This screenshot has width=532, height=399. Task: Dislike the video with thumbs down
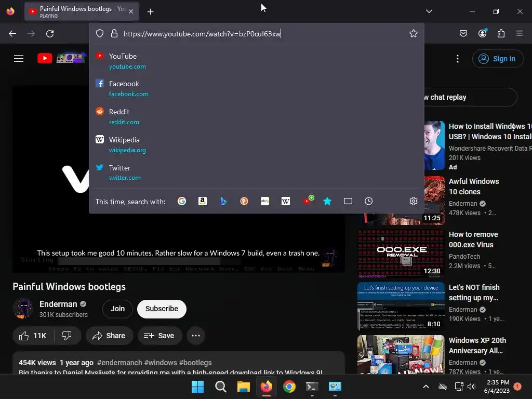click(67, 336)
